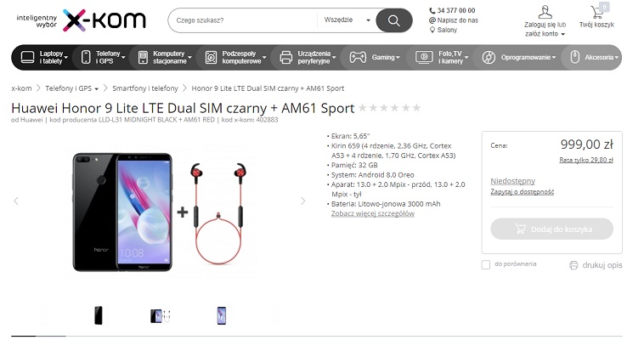Click the Czego szukasz search field
The height and width of the screenshot is (340, 644).
(242, 20)
